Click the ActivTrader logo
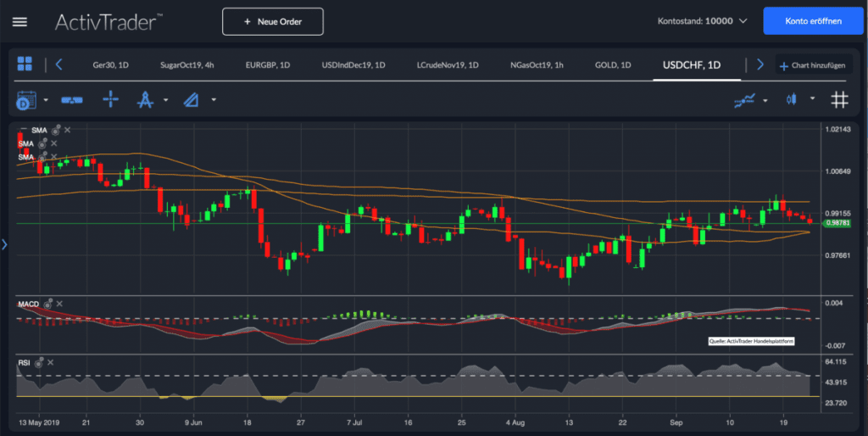Viewport: 868px width, 436px height. click(108, 22)
